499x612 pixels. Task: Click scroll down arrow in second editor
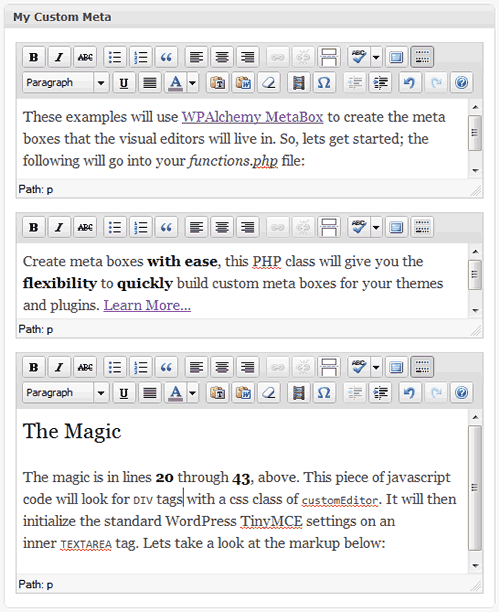pos(475,311)
